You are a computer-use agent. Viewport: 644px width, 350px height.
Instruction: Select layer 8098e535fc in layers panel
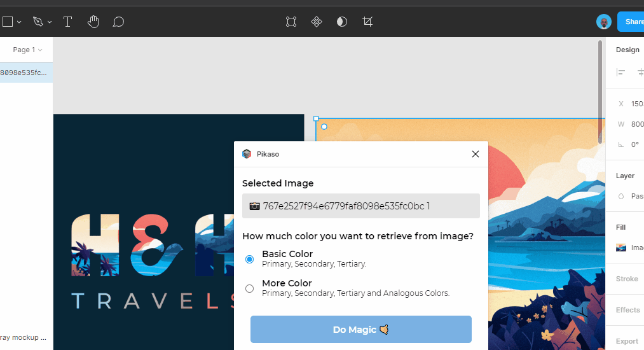[25, 73]
